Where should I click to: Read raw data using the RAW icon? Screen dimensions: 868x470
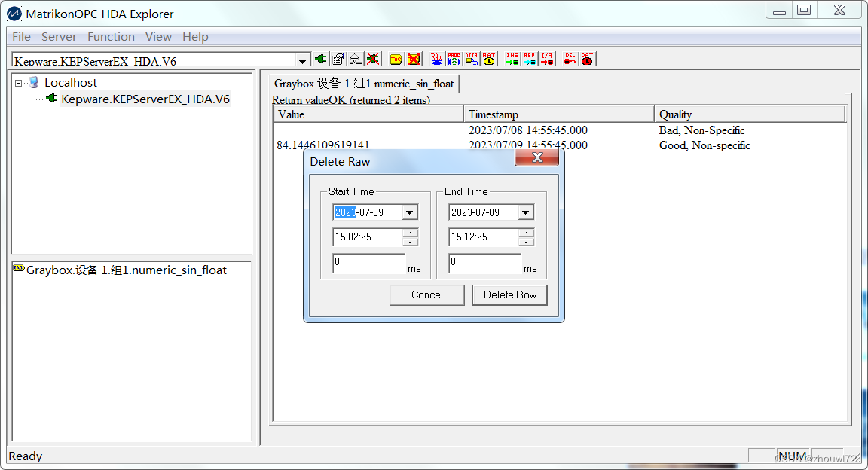click(437, 58)
